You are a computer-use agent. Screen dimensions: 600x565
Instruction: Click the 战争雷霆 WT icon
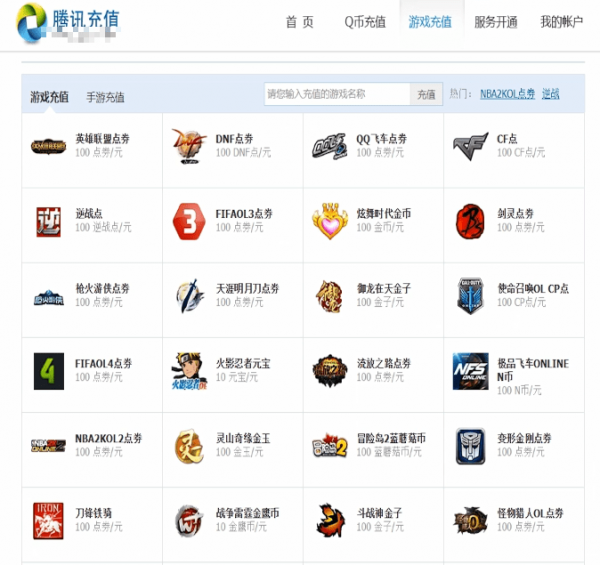click(189, 521)
